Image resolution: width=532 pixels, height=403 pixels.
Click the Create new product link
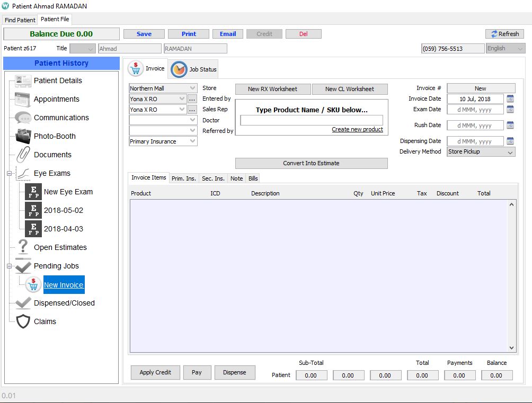tap(357, 129)
